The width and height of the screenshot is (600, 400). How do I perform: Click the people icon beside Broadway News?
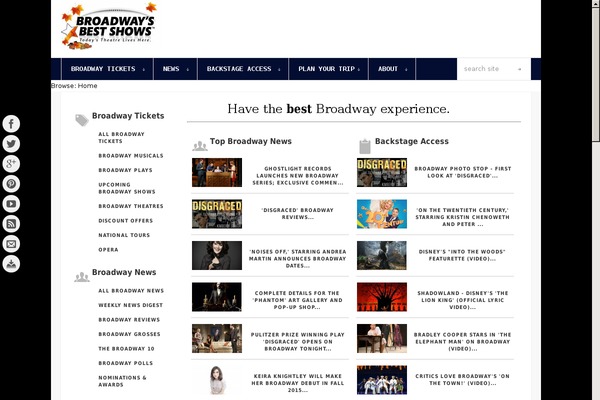coord(82,277)
